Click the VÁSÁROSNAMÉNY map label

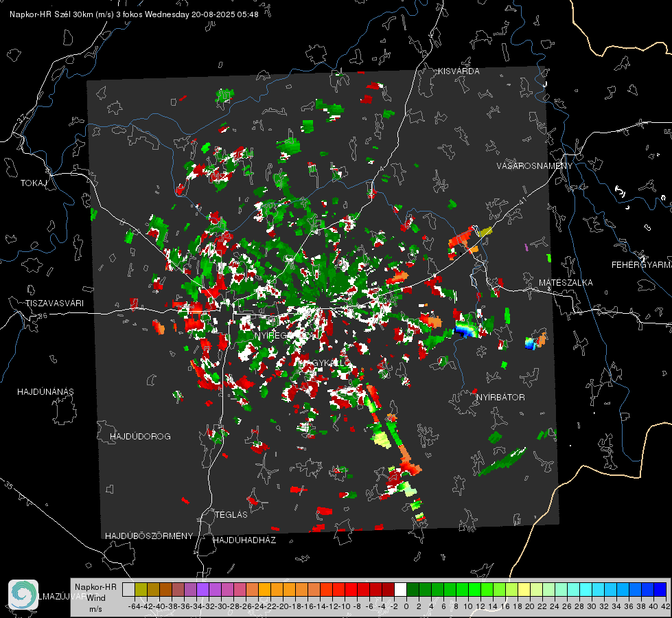[535, 165]
